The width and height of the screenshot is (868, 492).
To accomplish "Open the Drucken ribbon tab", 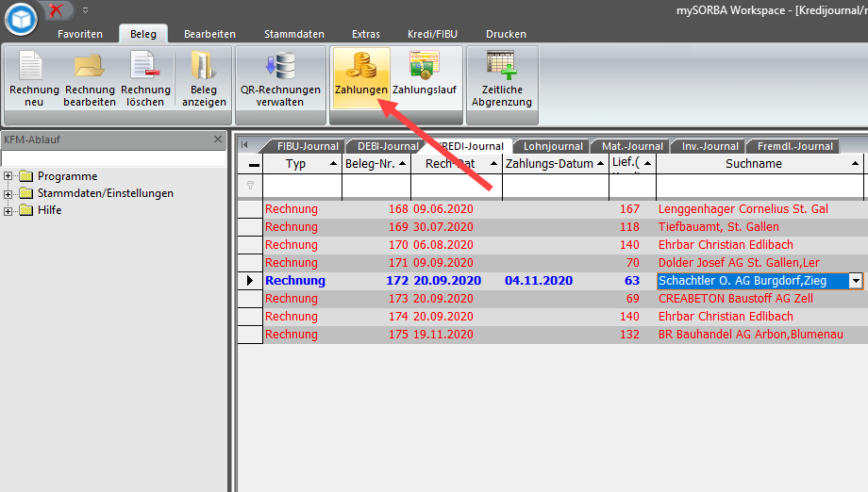I will pyautogui.click(x=506, y=34).
